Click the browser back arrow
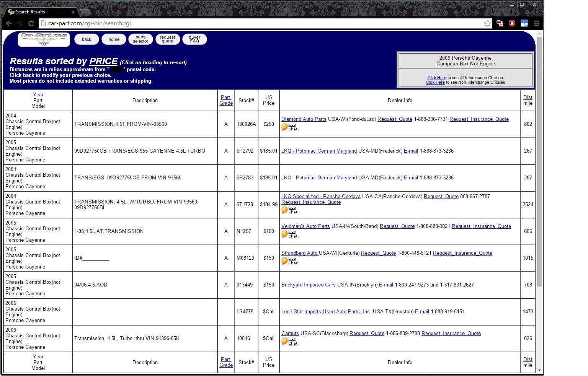The width and height of the screenshot is (588, 376). [9, 23]
